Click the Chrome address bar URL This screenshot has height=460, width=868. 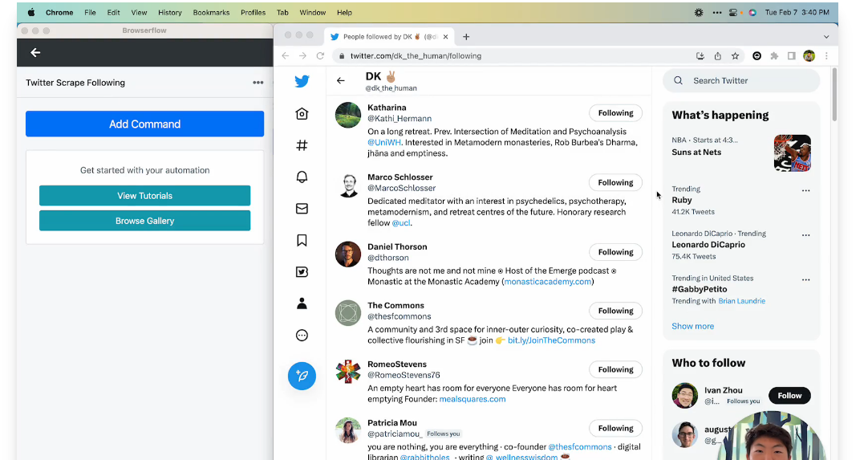click(x=416, y=55)
